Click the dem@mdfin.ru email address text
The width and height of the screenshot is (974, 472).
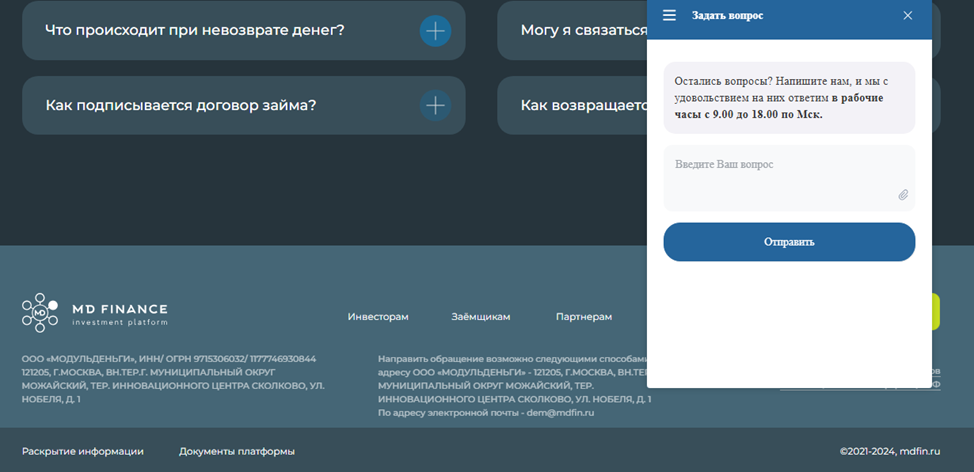tap(560, 413)
